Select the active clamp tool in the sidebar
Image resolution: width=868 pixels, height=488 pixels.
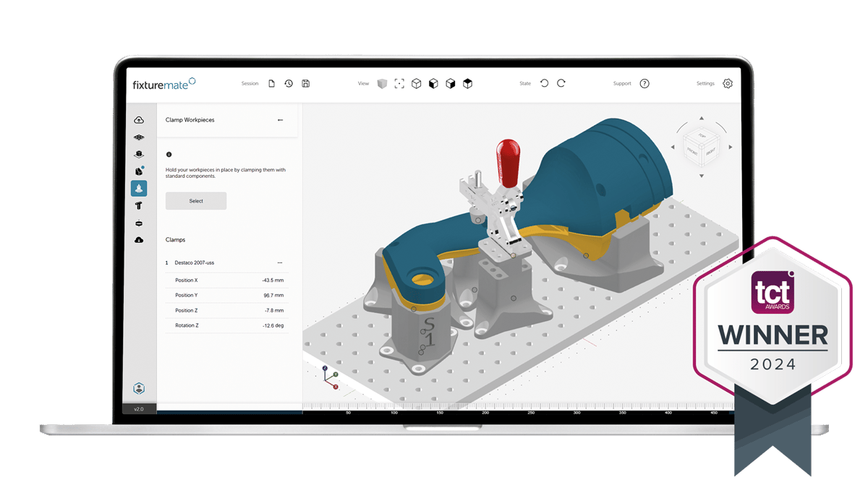pos(139,188)
